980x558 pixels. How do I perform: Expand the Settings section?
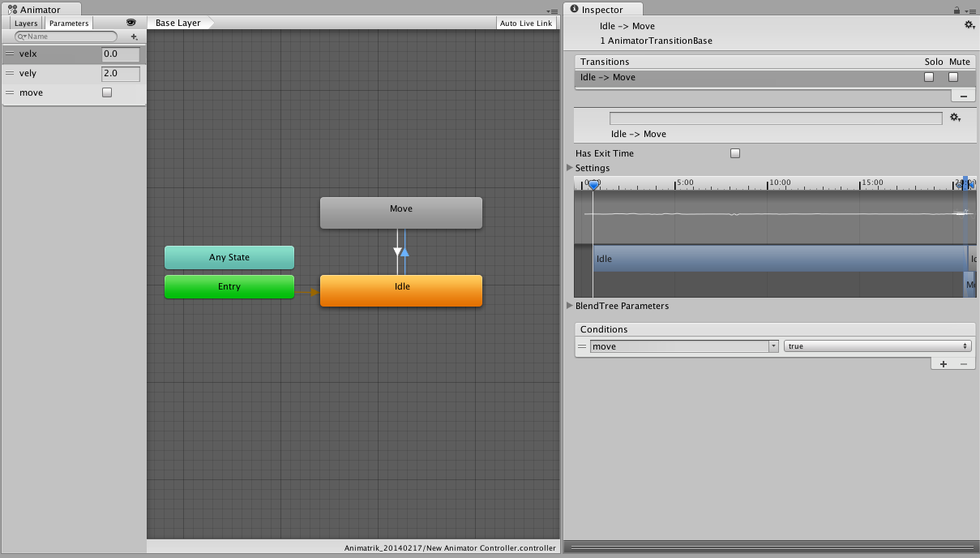click(x=571, y=168)
